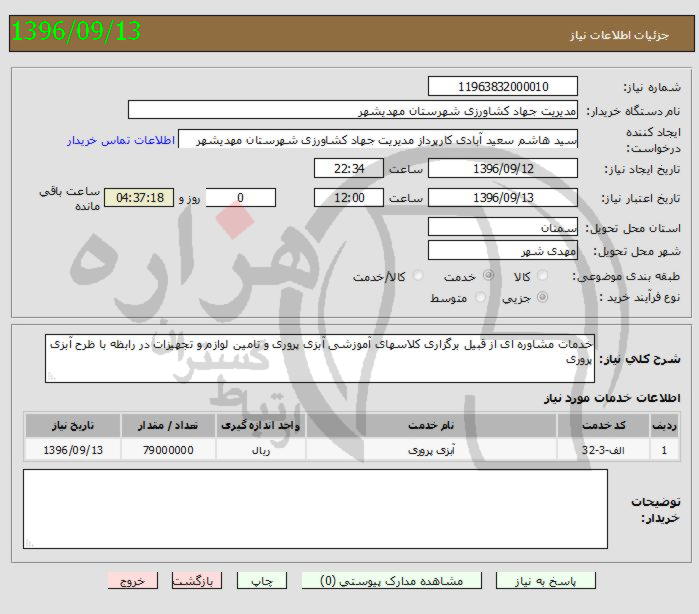
Task: Click the استان محل تحویل field سمنان
Action: point(503,227)
